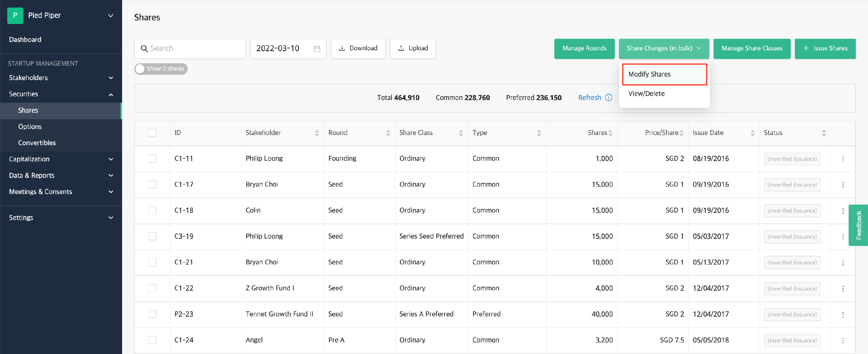Select checkbox for share C1-22
Image resolution: width=868 pixels, height=354 pixels.
[152, 288]
